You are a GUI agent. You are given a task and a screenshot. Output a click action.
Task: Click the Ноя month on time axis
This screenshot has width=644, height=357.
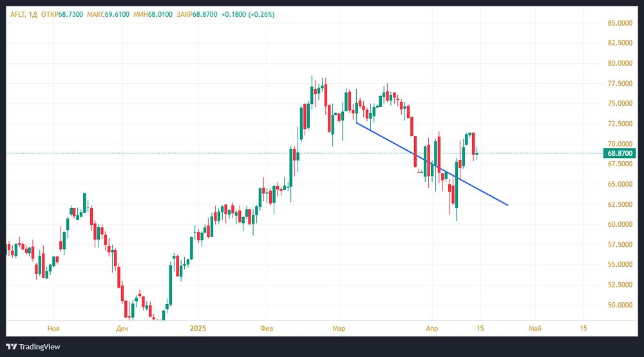[x=53, y=328]
